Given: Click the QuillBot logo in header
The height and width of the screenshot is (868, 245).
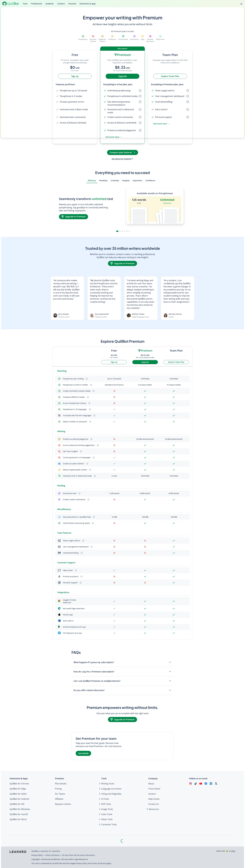Looking at the screenshot, I should pos(11,4).
